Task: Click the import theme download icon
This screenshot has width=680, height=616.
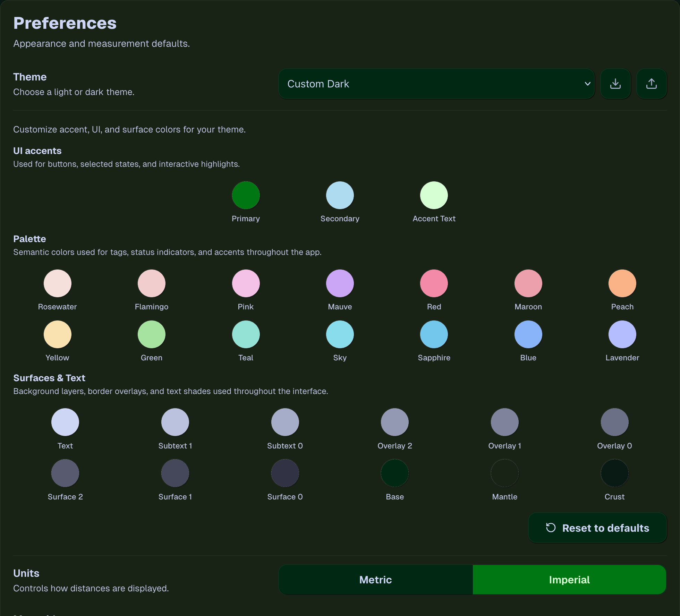Action: (x=615, y=84)
